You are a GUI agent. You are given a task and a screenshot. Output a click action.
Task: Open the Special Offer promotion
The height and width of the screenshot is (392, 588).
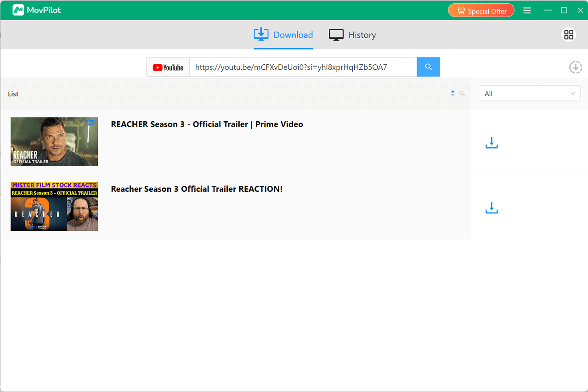point(481,11)
